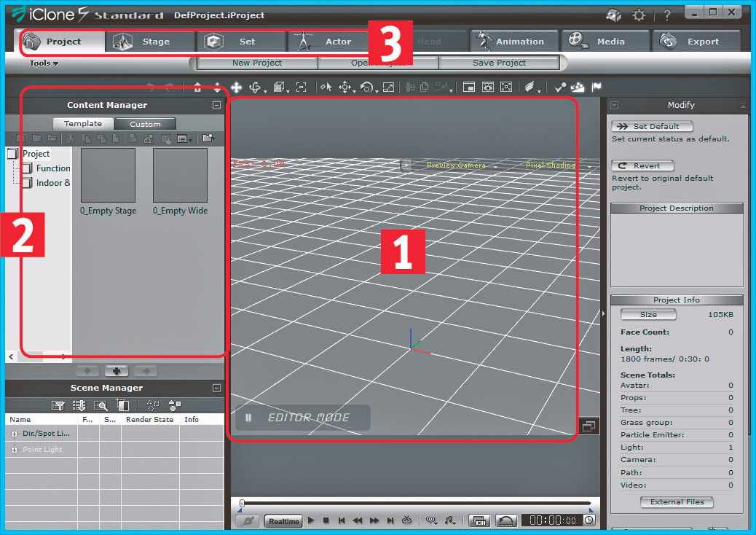The width and height of the screenshot is (756, 535).
Task: Switch to the Animation tab
Action: coord(515,42)
